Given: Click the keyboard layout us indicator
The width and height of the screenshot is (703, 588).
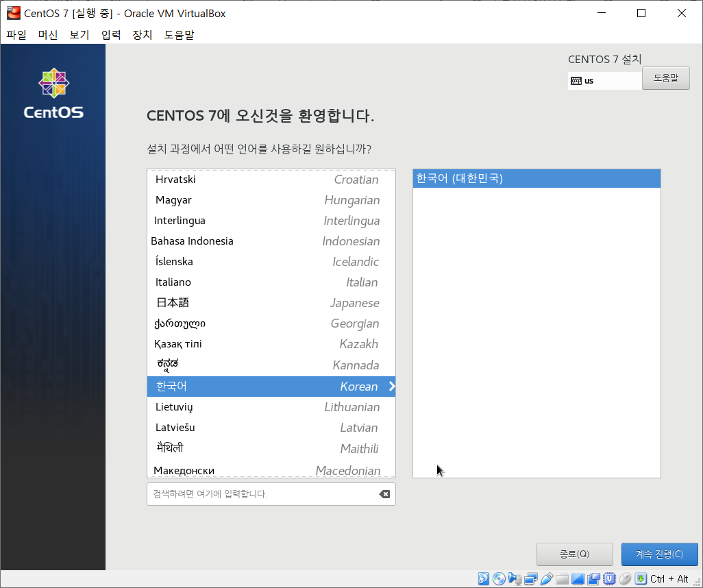Looking at the screenshot, I should coord(604,81).
